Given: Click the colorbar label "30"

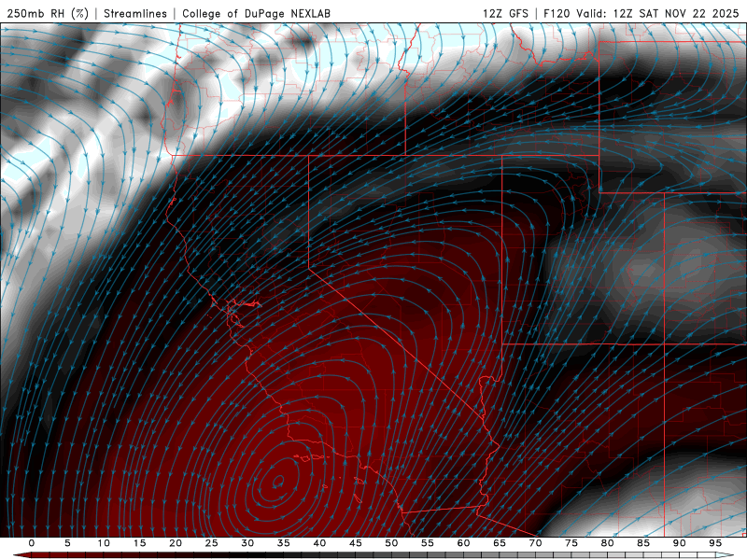Looking at the screenshot, I should point(247,543).
